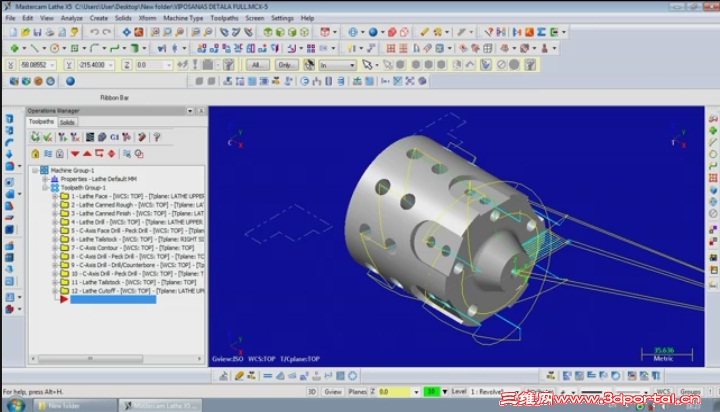Viewport: 720px width, 412px height.
Task: Click the Backplot selected operations icon
Action: [90, 137]
